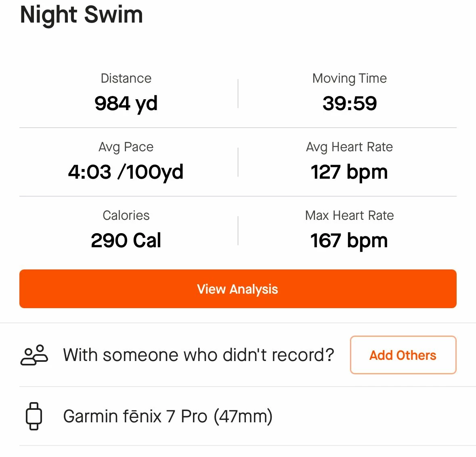476x457 pixels.
Task: Click the Max Heart Rate label
Action: [x=349, y=215]
